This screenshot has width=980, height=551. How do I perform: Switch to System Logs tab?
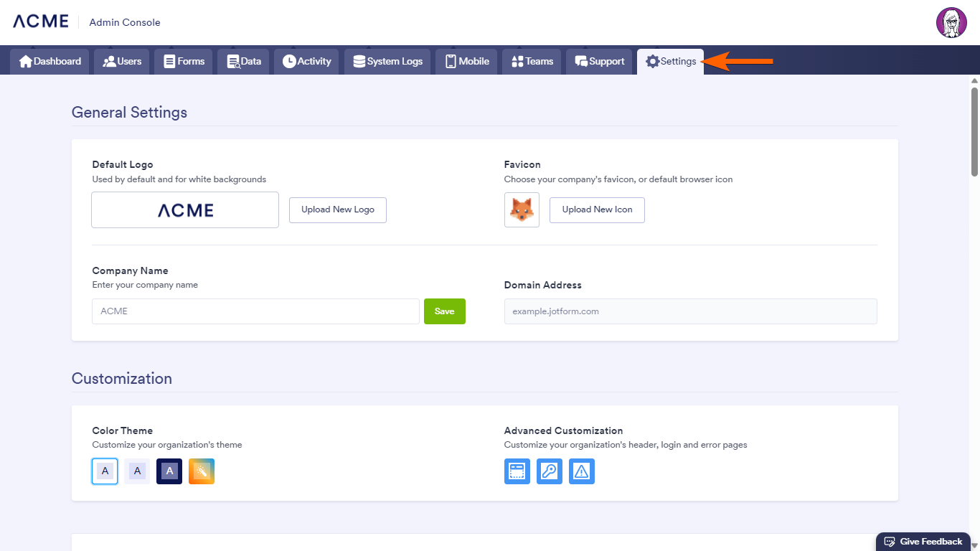click(387, 62)
